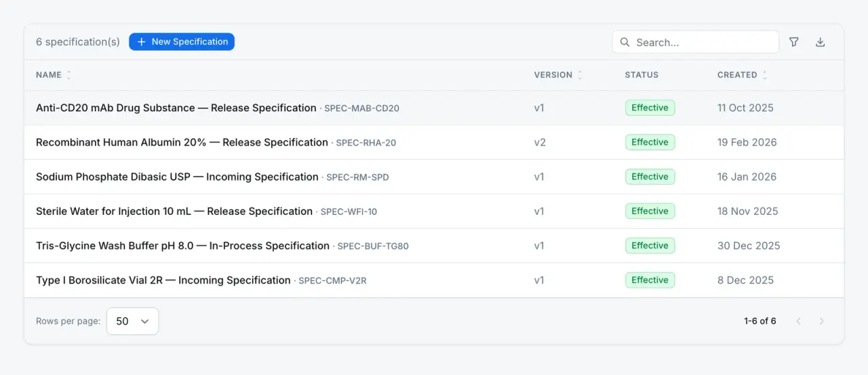Open Recombinant Human Albumin 20% specification
868x375 pixels.
tap(182, 142)
